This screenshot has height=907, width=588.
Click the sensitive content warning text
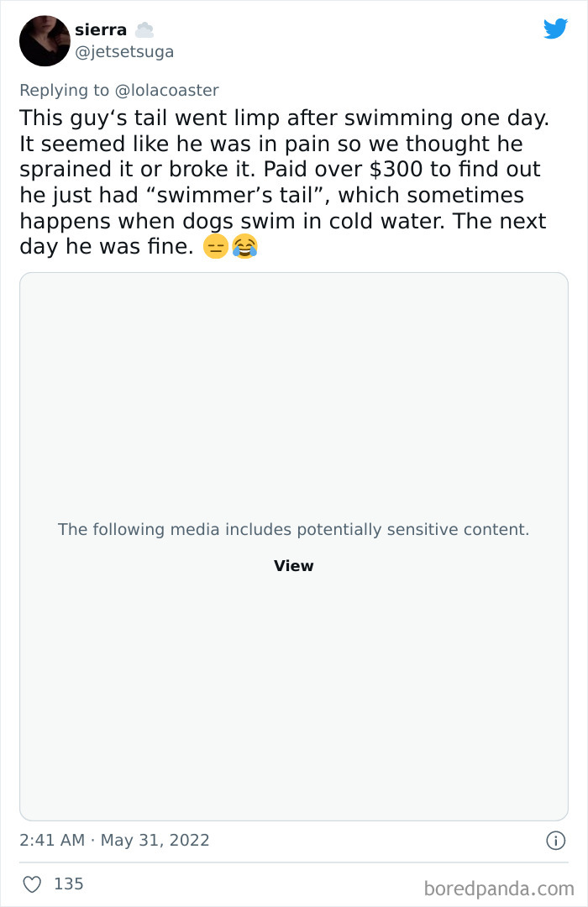tap(293, 529)
